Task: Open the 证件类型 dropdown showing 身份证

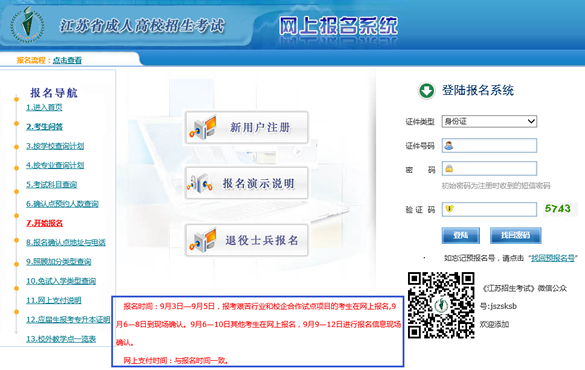Action: click(x=489, y=121)
